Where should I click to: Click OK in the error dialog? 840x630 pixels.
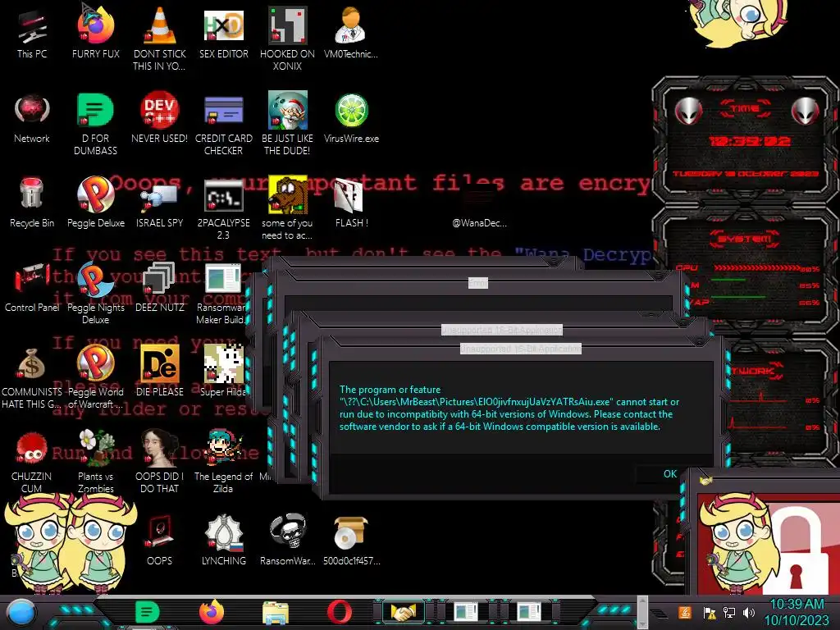(669, 474)
